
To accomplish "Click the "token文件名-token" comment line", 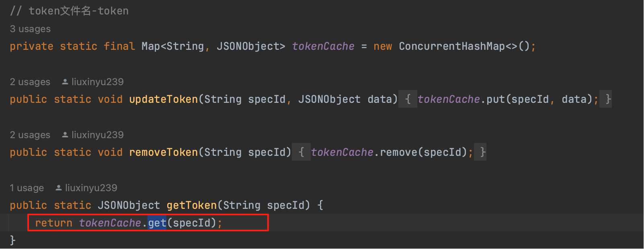I will [x=70, y=11].
